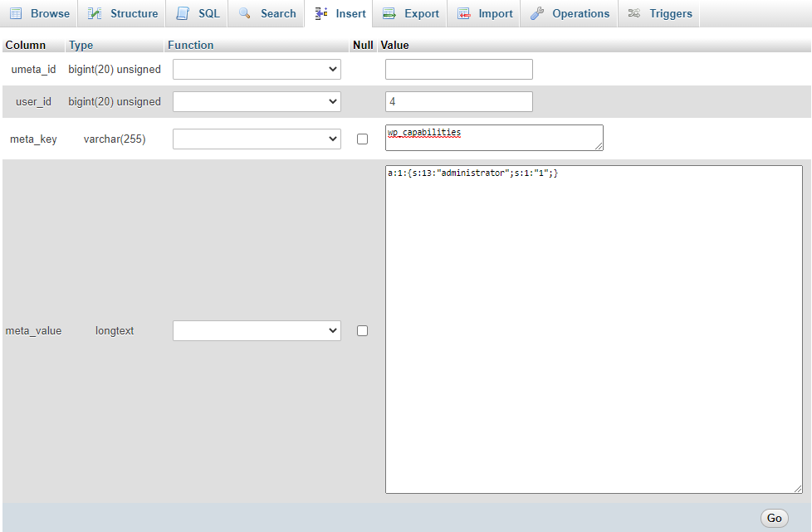The height and width of the screenshot is (532, 812).
Task: Click the umeta_id column name
Action: click(34, 70)
